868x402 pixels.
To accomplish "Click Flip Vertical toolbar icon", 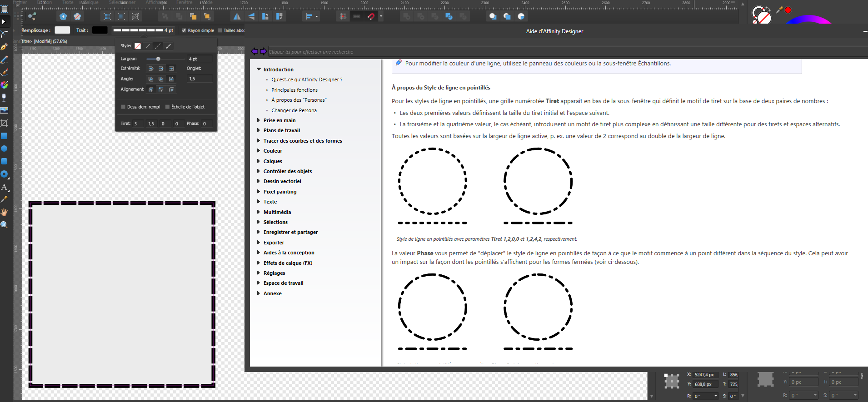I will pyautogui.click(x=251, y=16).
